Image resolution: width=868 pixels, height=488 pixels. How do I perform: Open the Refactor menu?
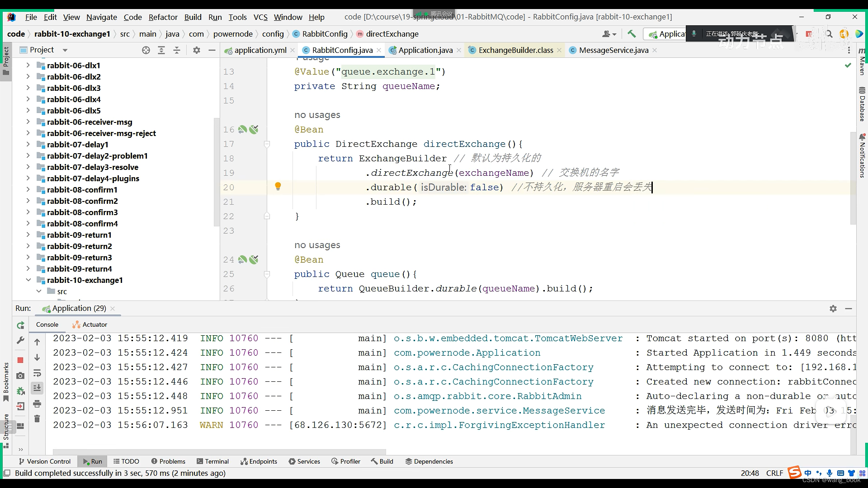pyautogui.click(x=163, y=17)
